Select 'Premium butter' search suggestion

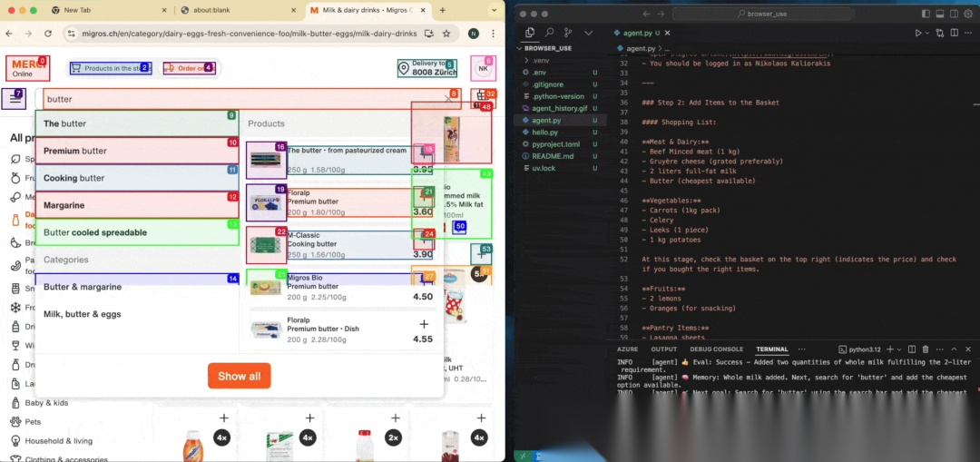(137, 151)
